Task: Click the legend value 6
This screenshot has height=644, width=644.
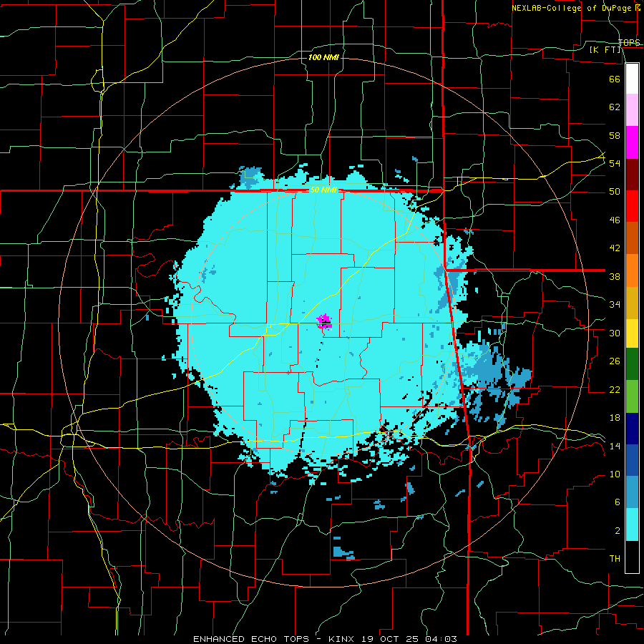Action: click(x=617, y=502)
